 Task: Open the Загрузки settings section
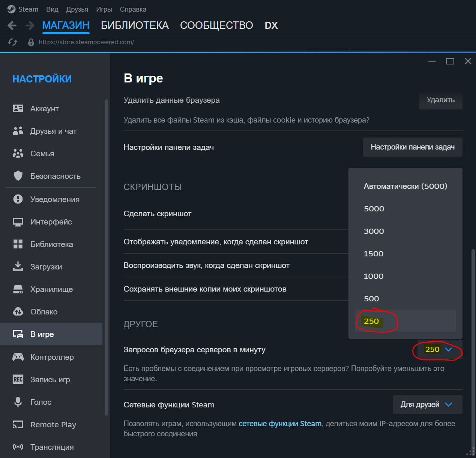click(x=51, y=267)
